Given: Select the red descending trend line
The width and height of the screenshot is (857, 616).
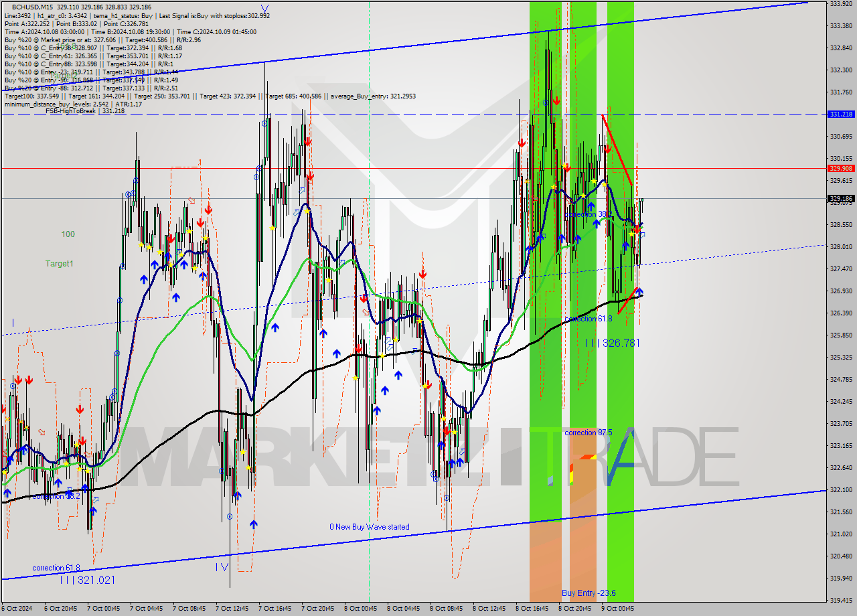Looking at the screenshot, I should click(x=617, y=150).
